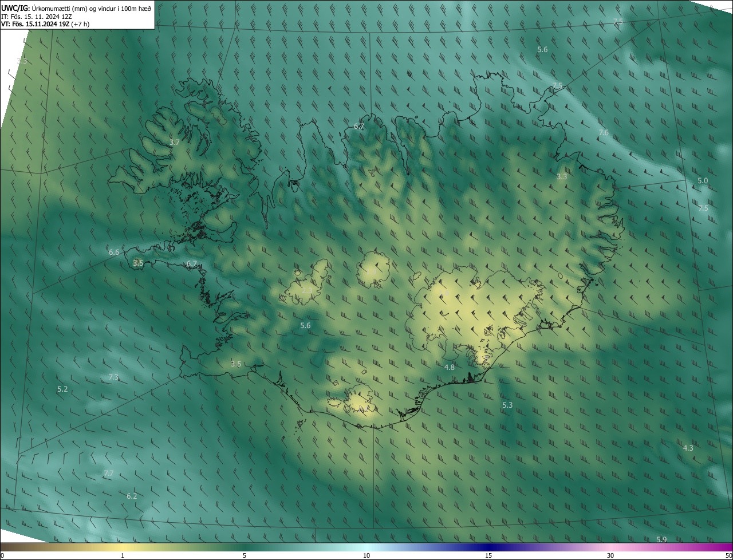This screenshot has height=560, width=733.
Task: Click the 7.3 value label on the map
Action: tap(113, 377)
